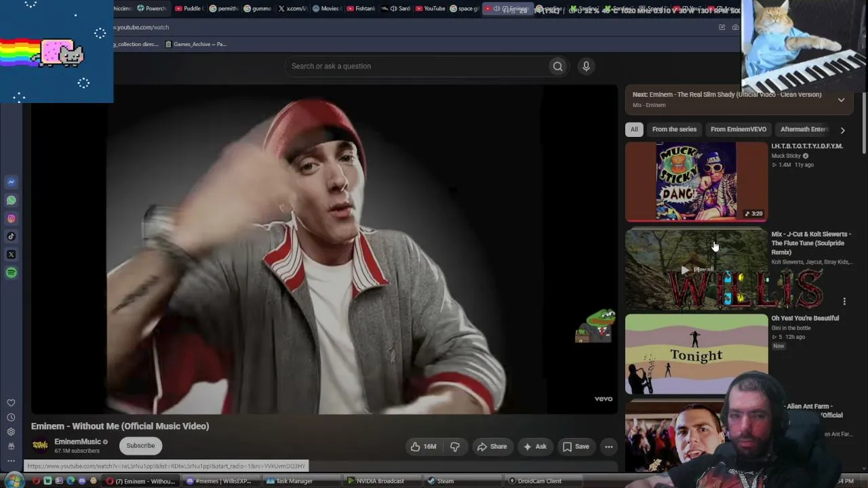The height and width of the screenshot is (488, 868).
Task: Open Spotify in the browser sidebar
Action: (11, 272)
